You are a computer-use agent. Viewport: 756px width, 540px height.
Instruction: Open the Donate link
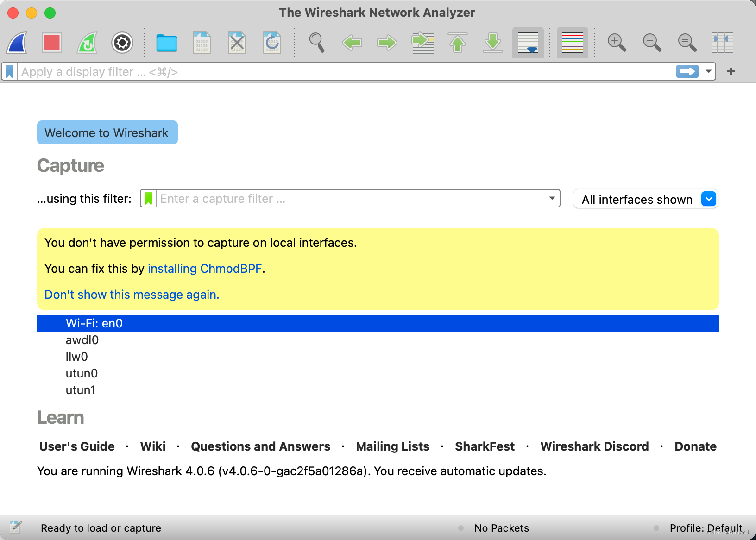point(695,446)
